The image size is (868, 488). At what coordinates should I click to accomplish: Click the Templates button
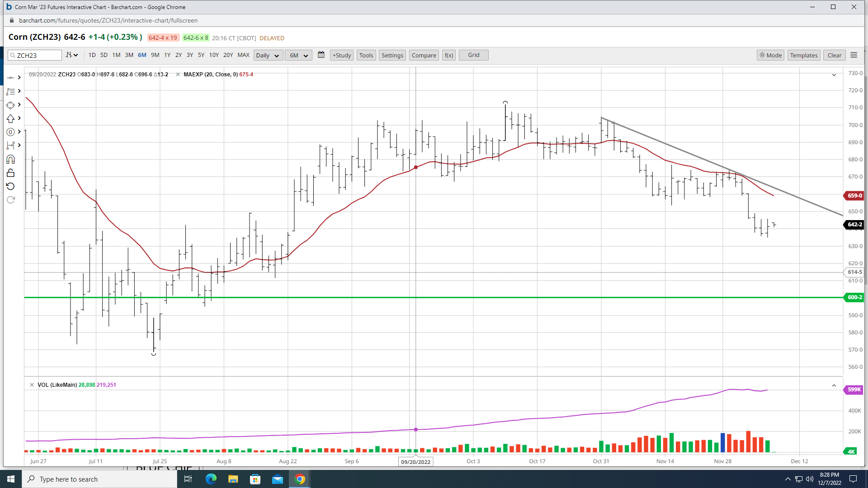(x=803, y=55)
